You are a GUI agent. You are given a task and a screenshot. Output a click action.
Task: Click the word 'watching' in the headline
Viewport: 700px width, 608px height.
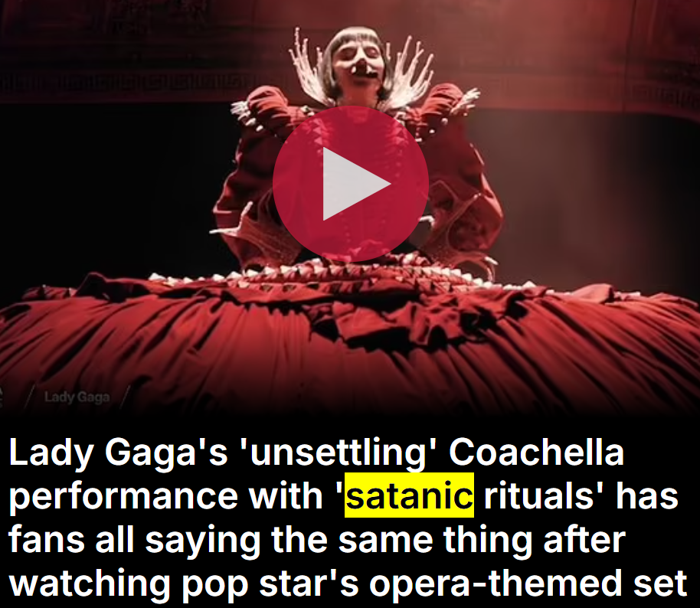90,583
